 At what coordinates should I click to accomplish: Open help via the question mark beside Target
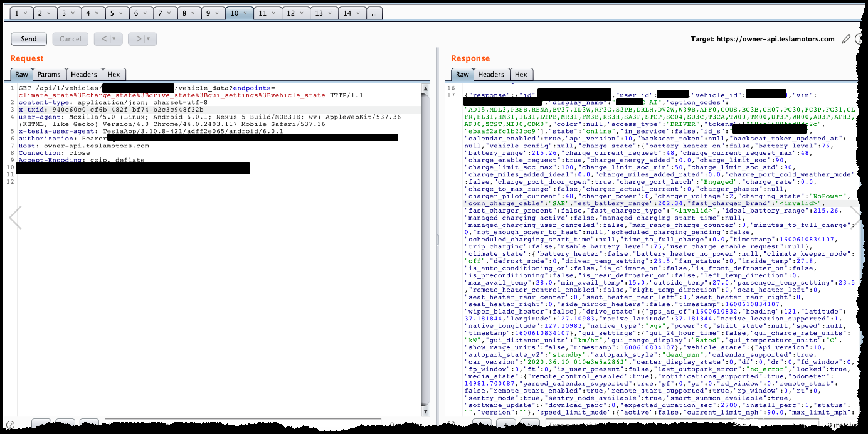(x=860, y=39)
